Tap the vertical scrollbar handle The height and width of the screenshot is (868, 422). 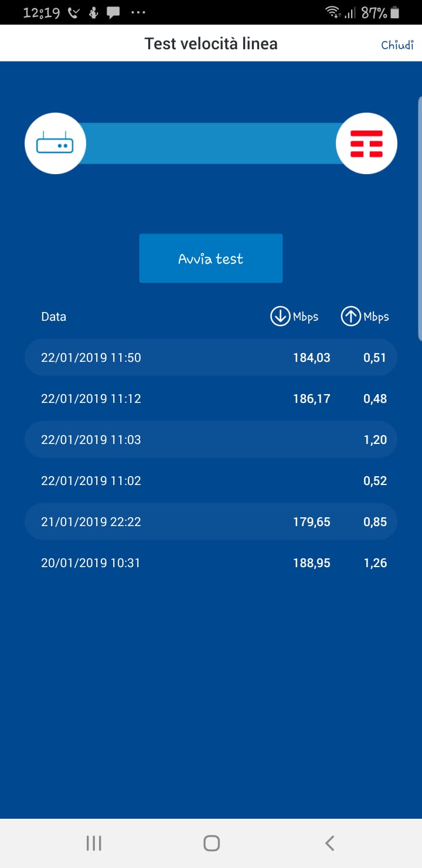(x=420, y=218)
